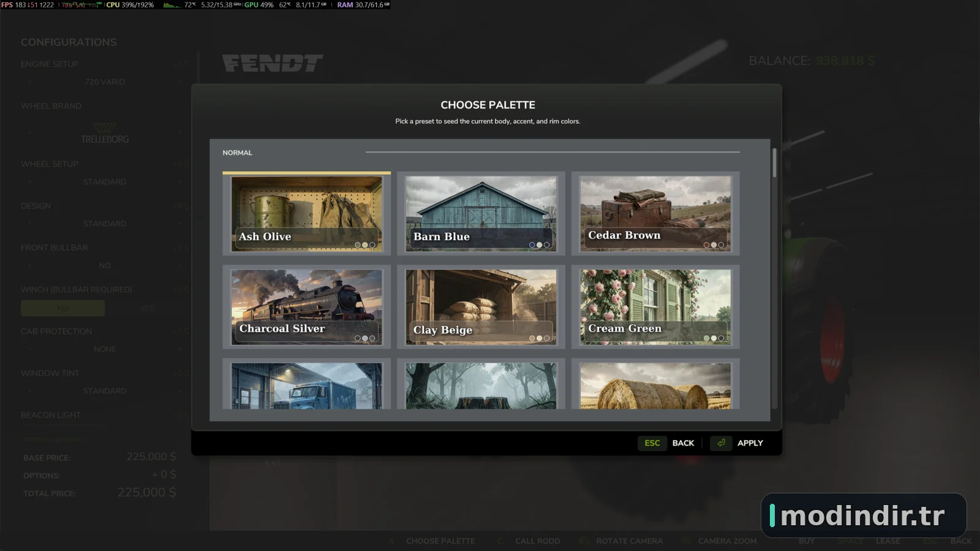980x551 pixels.
Task: Click the Trelleborg wheel brand logo
Action: click(105, 134)
